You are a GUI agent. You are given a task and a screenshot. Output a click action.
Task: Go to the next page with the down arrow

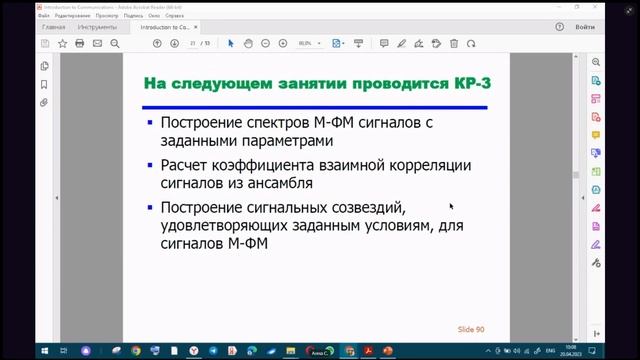[174, 43]
